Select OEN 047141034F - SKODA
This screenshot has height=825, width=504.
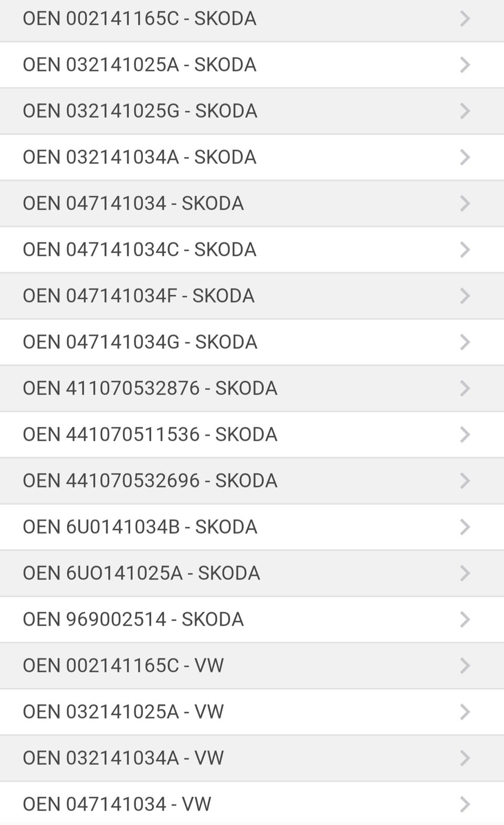pyautogui.click(x=139, y=296)
